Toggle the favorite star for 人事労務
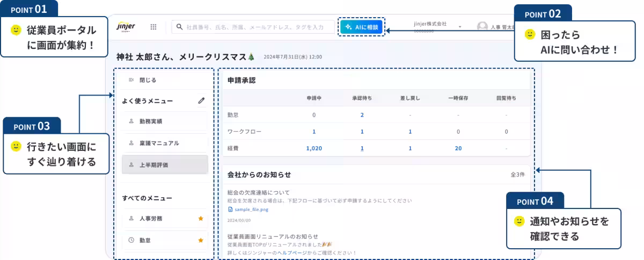This screenshot has width=644, height=260. coord(201,219)
